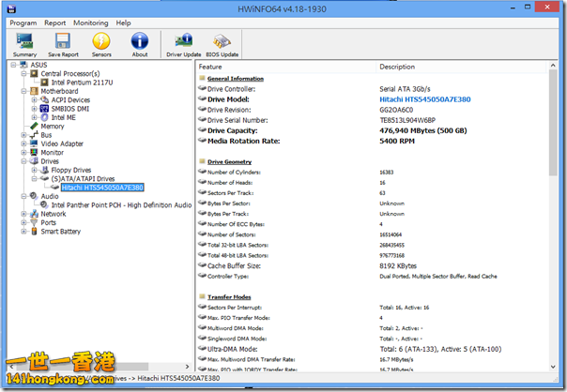Image resolution: width=567 pixels, height=392 pixels.
Task: Click the Media Rotation Rate row
Action: tap(373, 141)
